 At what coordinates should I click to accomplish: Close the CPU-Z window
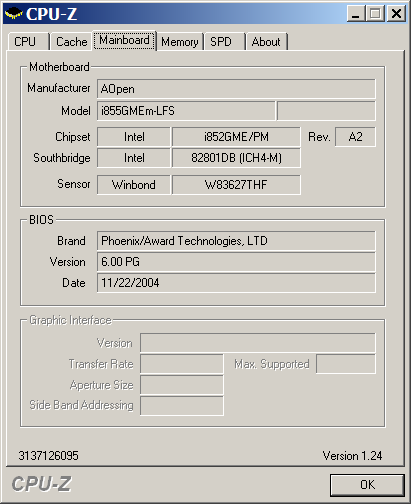(x=396, y=14)
